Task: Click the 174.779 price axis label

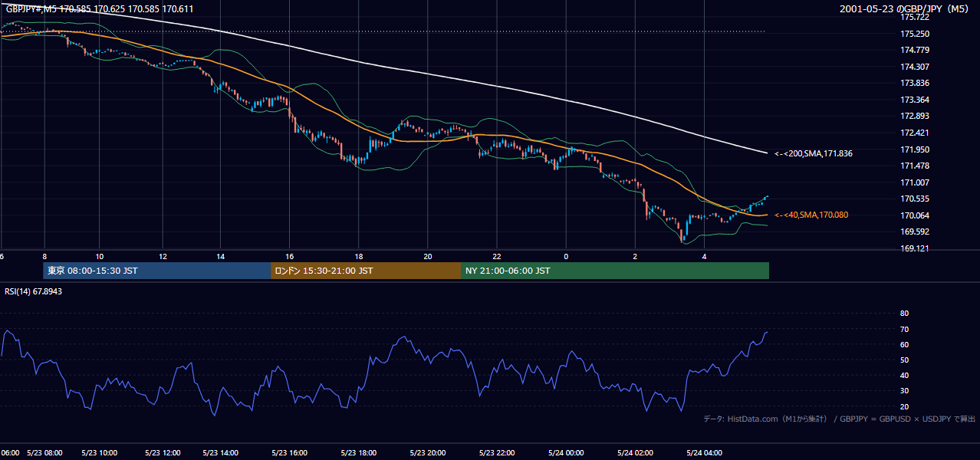Action: pyautogui.click(x=914, y=50)
